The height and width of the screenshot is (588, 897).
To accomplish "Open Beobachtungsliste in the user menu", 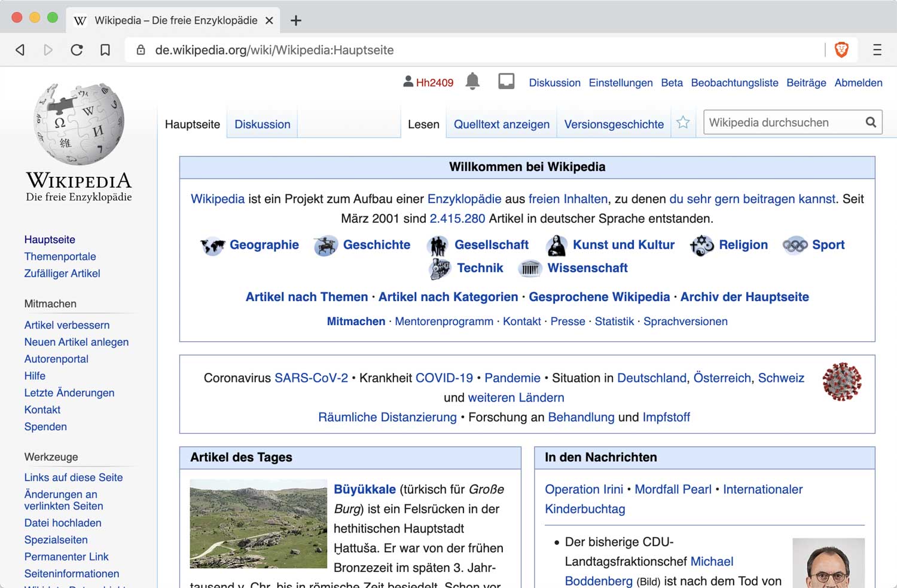I will click(x=734, y=82).
